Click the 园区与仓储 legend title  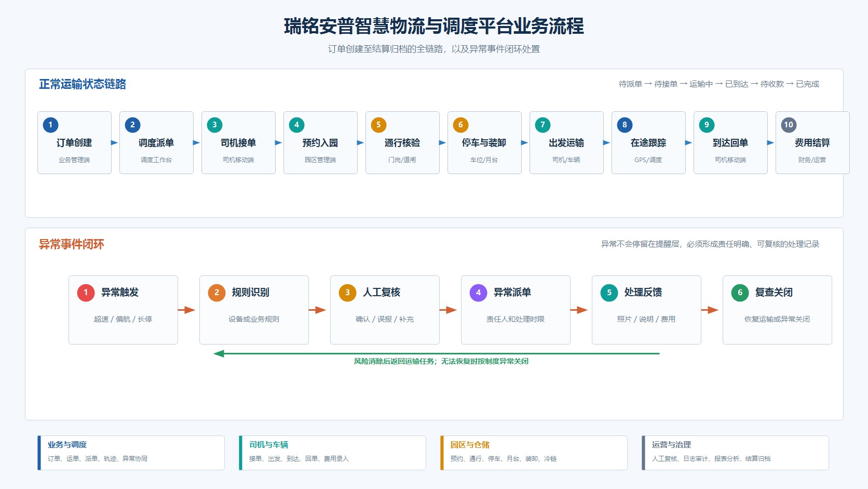coord(470,445)
